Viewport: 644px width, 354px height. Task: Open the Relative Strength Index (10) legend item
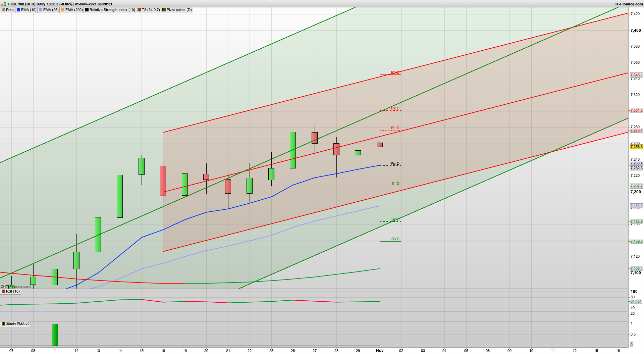tap(110, 10)
